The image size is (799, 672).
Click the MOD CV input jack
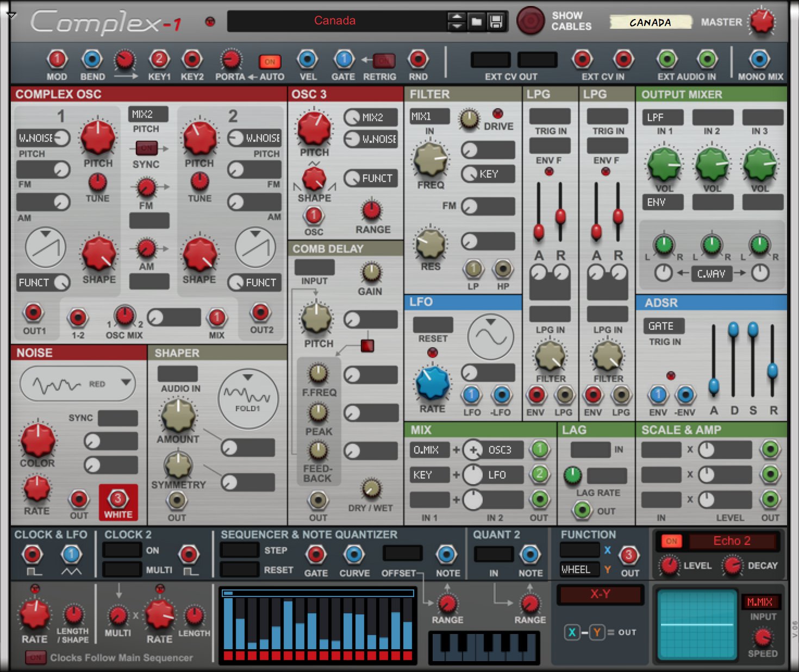[57, 60]
